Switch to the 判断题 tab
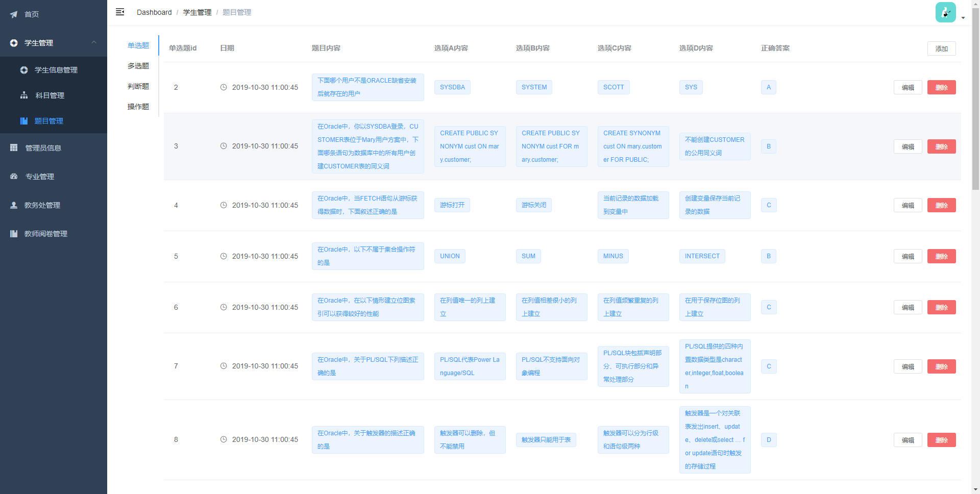This screenshot has height=494, width=980. click(x=138, y=86)
